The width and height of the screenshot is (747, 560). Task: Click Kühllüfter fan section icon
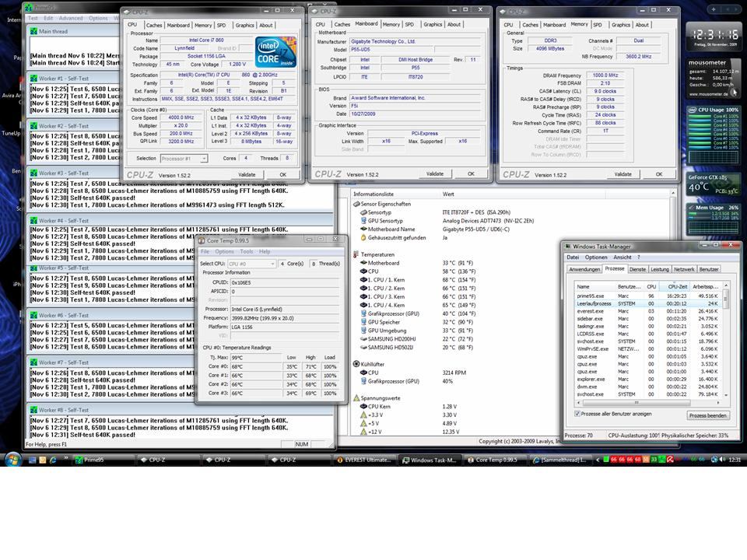356,364
